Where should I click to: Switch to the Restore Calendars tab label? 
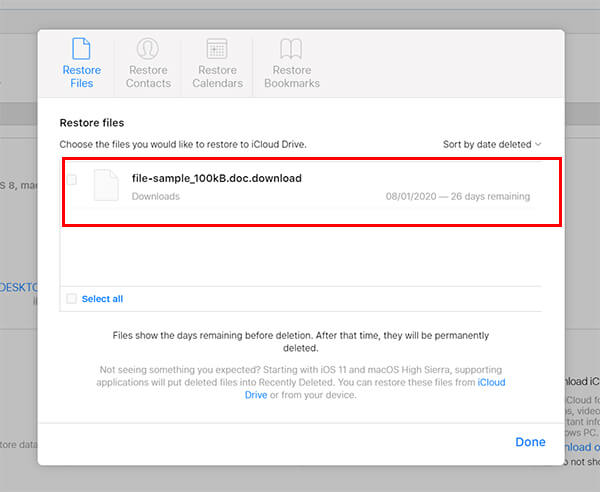[x=217, y=77]
